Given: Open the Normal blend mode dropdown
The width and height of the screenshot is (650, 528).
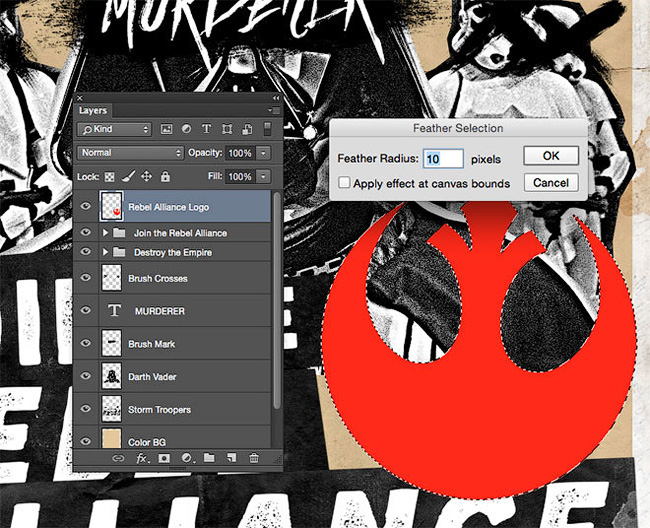Looking at the screenshot, I should 130,153.
